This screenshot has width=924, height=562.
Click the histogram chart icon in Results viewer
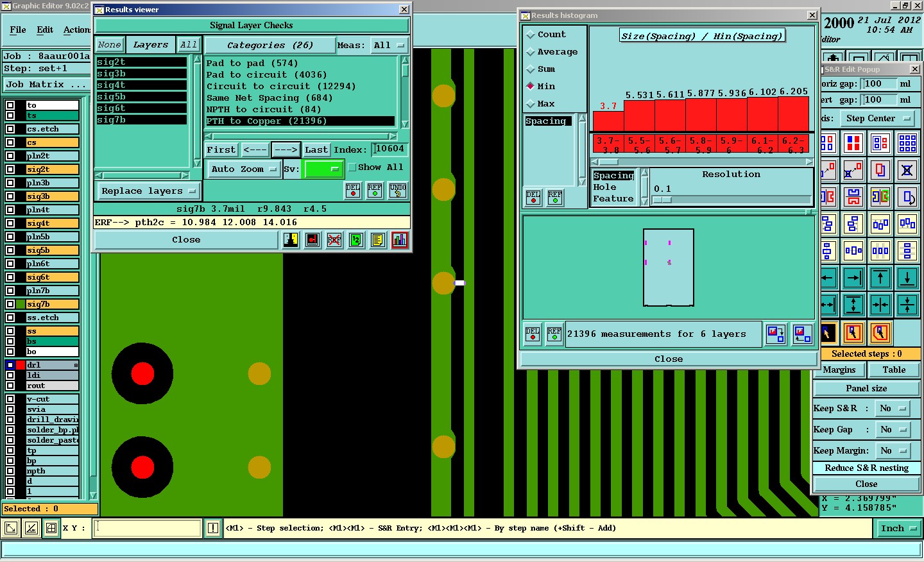[x=400, y=240]
